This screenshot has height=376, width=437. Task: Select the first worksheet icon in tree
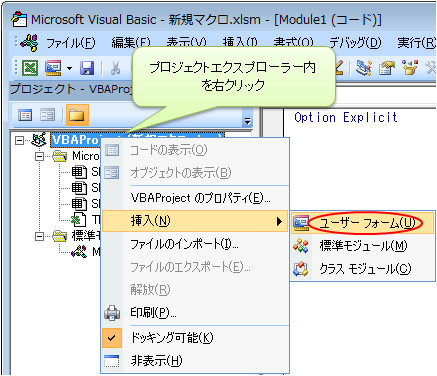(79, 172)
